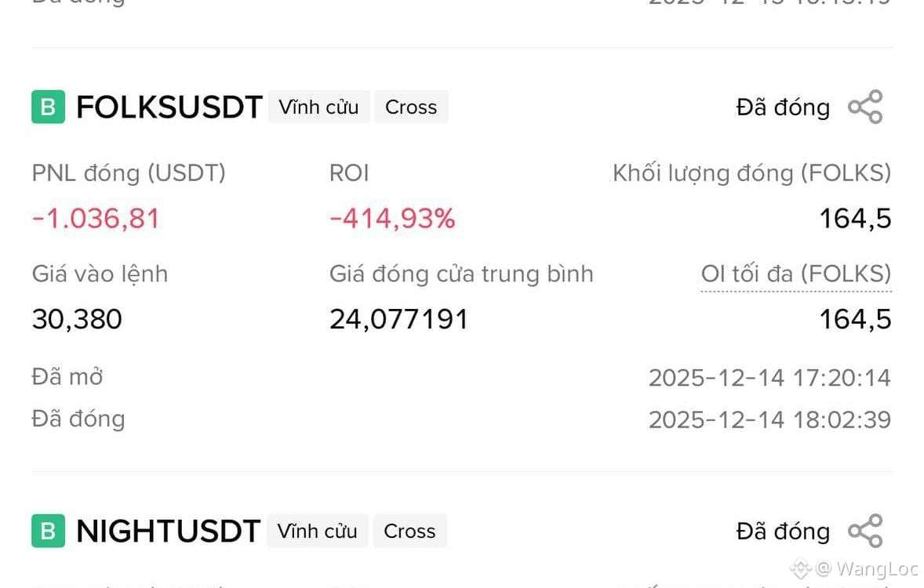Select the ROI value -414,93%
This screenshot has height=588, width=924.
[x=392, y=219]
